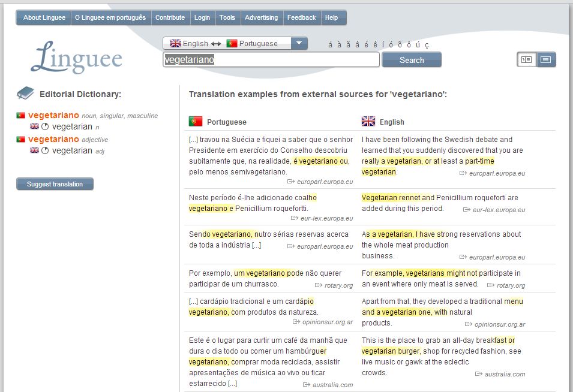Play audio for adjective translation 'vegetarian'
Viewport: 573px width, 392px height.
[45, 151]
